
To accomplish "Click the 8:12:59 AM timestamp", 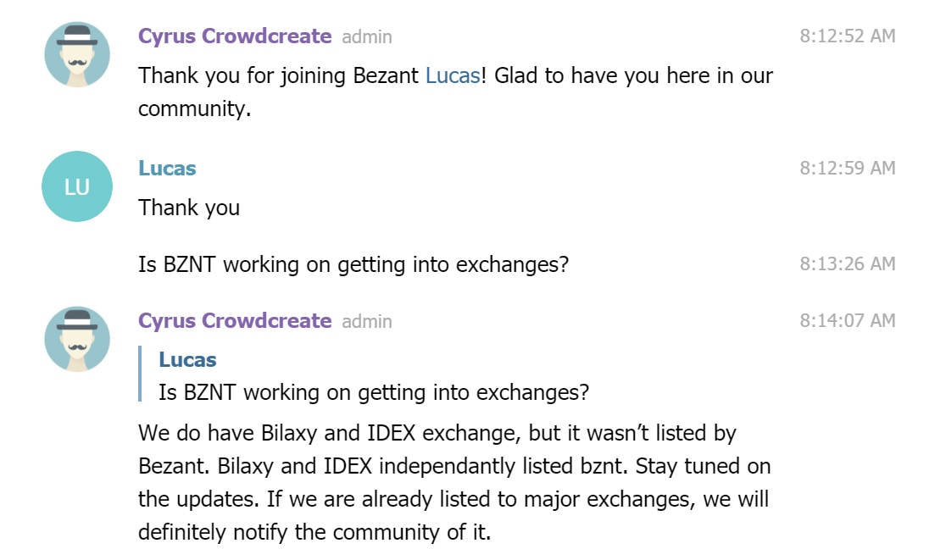I will (847, 169).
